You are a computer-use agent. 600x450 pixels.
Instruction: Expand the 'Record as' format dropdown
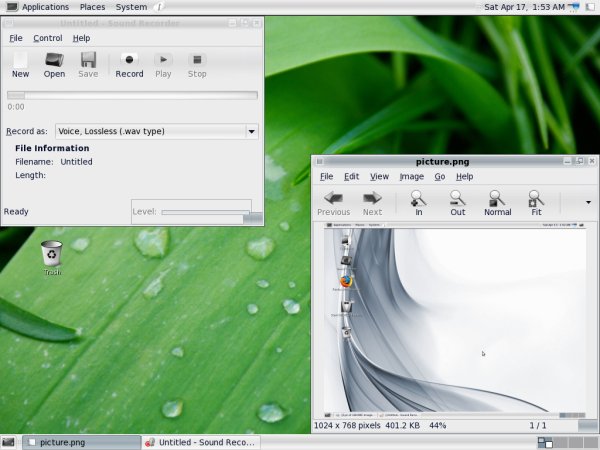[x=251, y=131]
